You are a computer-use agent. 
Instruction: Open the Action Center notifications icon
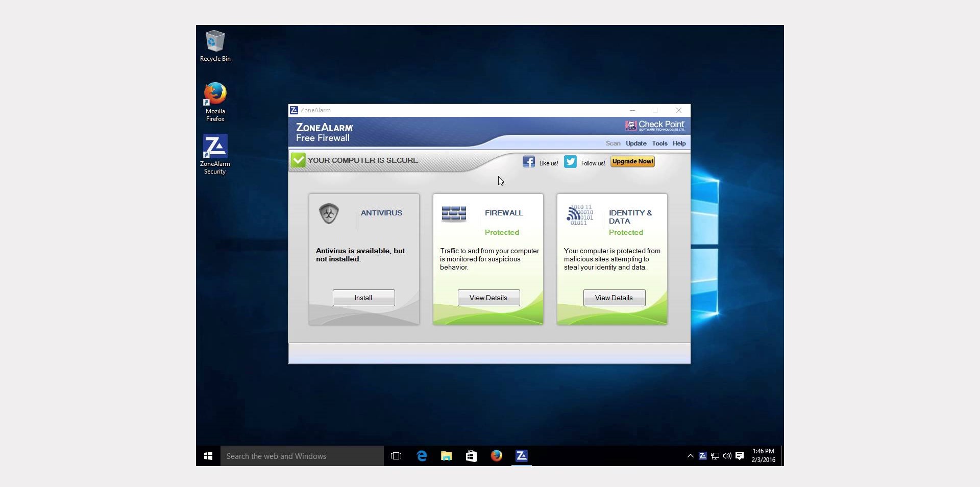click(740, 456)
